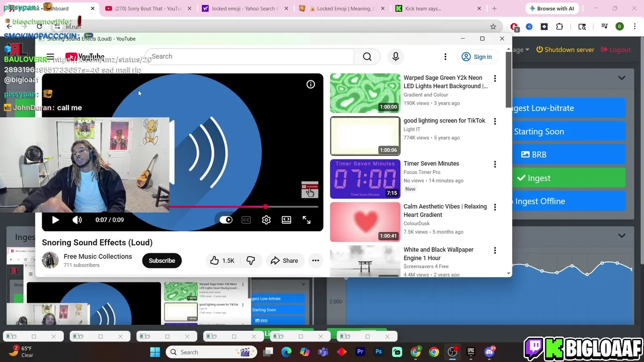The image size is (644, 362).
Task: Click the taskbar Search box
Action: pyautogui.click(x=210, y=352)
